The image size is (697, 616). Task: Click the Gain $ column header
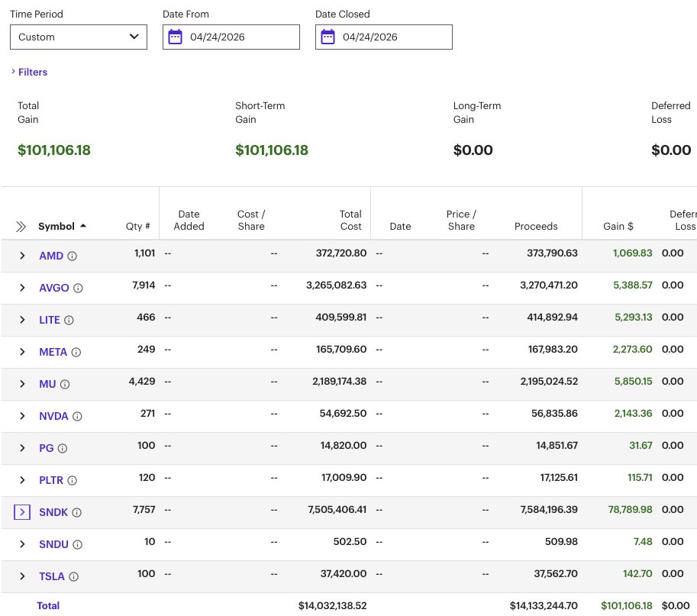(618, 226)
